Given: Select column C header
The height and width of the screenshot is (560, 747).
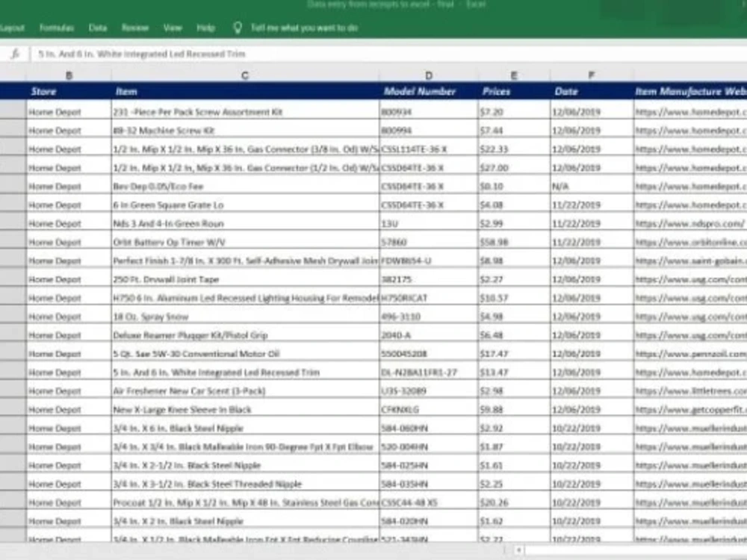Looking at the screenshot, I should [x=245, y=75].
